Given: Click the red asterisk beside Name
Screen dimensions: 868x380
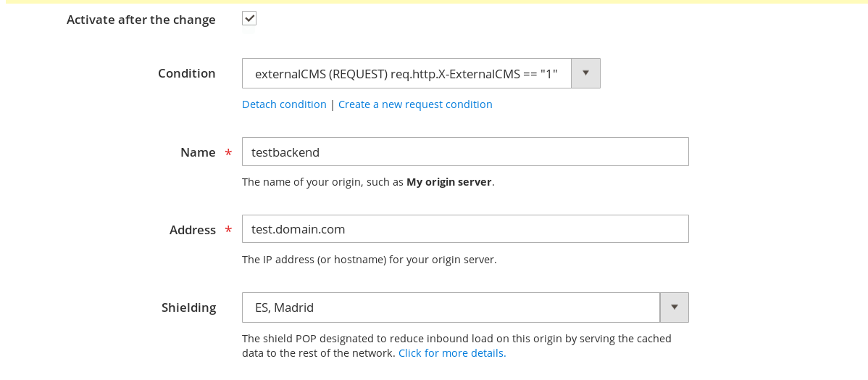Looking at the screenshot, I should tap(228, 154).
